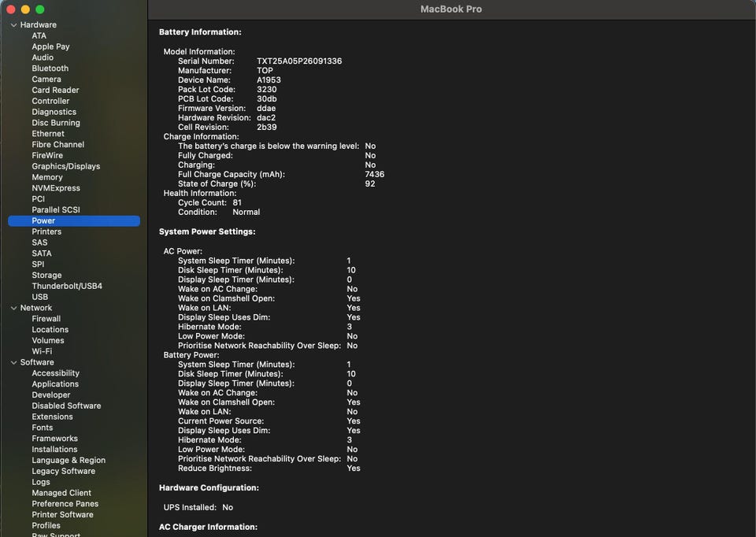
Task: Select PCI in the sidebar
Action: 38,199
